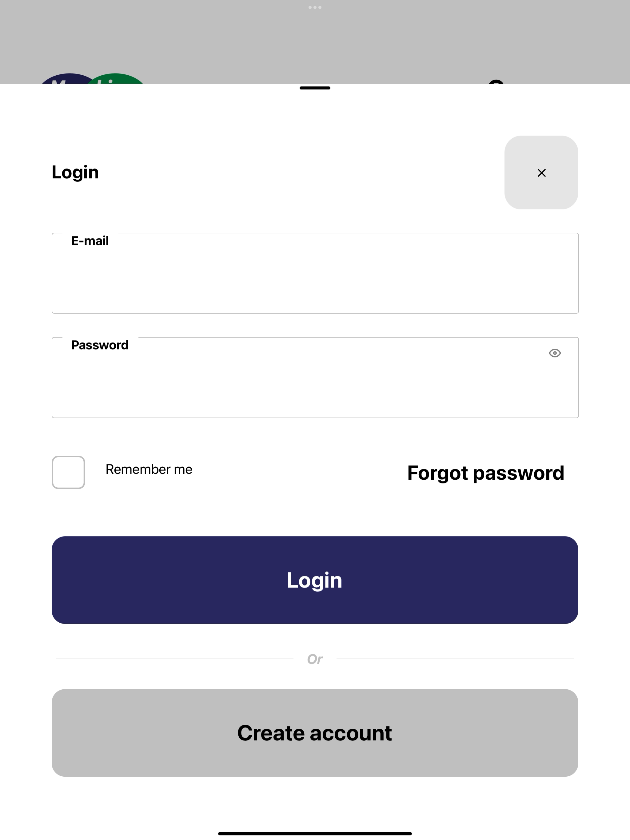Show password using the eye icon

click(555, 353)
